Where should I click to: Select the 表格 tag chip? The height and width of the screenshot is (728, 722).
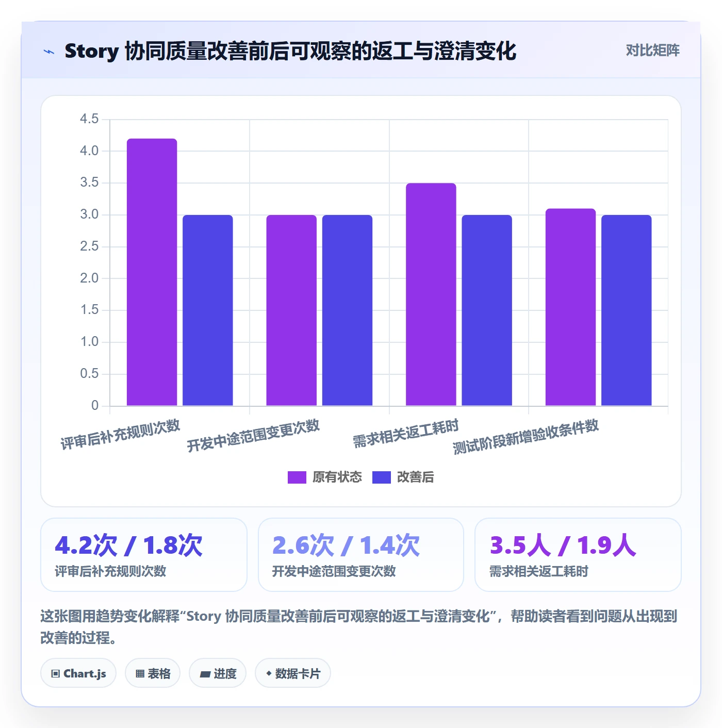[153, 673]
